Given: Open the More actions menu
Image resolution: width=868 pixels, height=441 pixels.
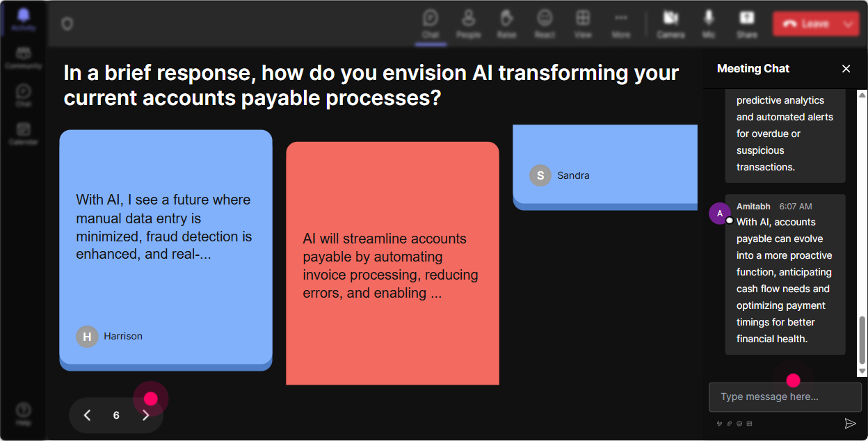Looking at the screenshot, I should pos(621,24).
